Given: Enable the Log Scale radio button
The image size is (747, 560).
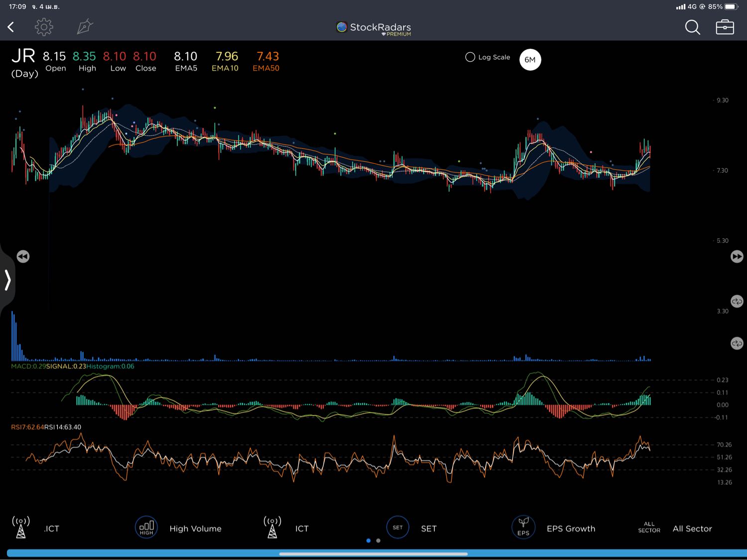Looking at the screenshot, I should [470, 57].
